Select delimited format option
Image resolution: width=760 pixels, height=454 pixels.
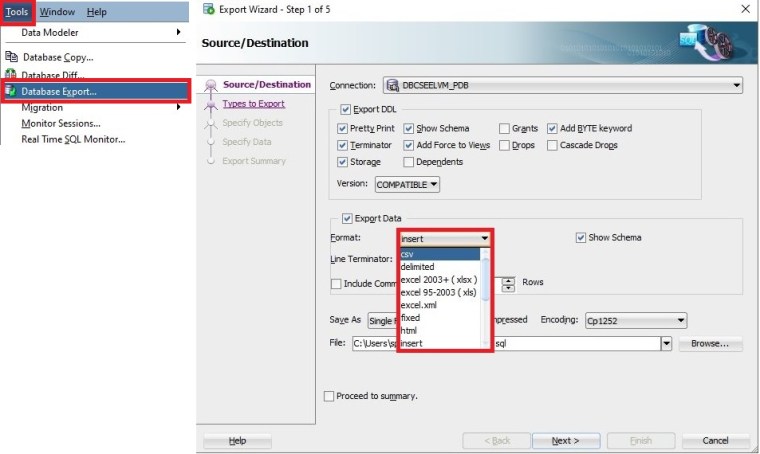point(439,266)
